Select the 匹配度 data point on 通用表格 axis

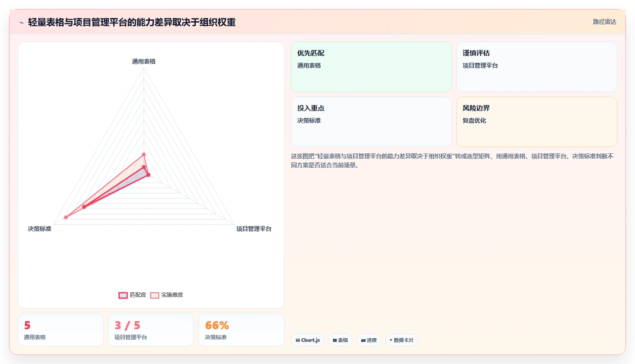pos(144,167)
